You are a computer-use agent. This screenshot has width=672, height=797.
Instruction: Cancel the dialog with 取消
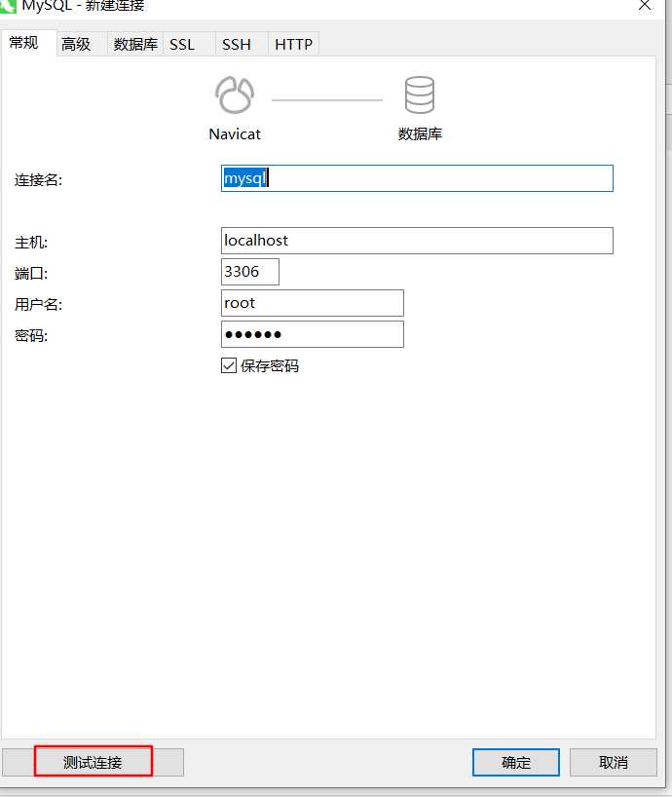point(614,763)
